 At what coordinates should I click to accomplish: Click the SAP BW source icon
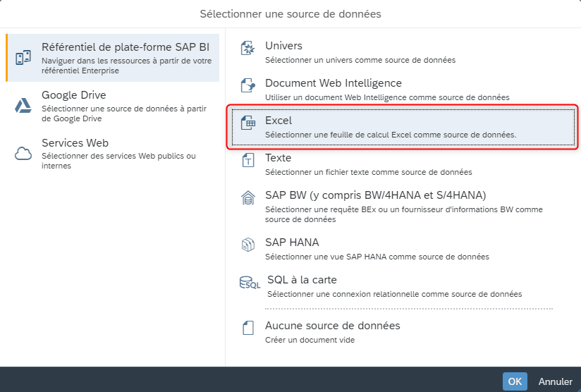[248, 197]
